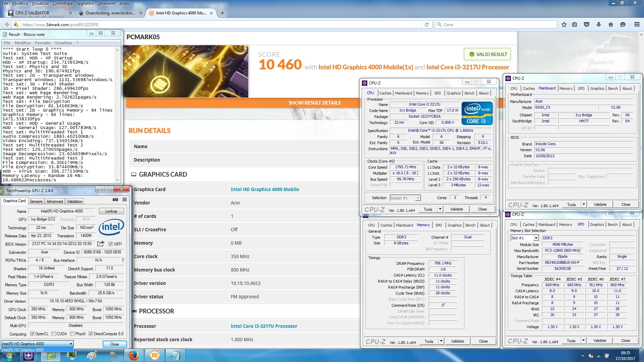
Task: Save page to Pocket
Action: (587, 24)
